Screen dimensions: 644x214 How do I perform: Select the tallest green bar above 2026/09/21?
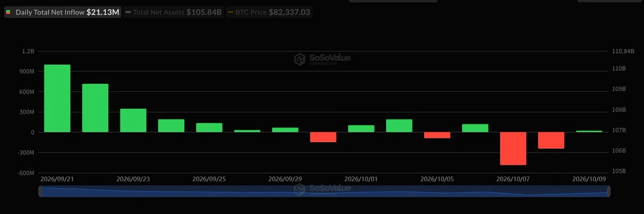[57, 98]
